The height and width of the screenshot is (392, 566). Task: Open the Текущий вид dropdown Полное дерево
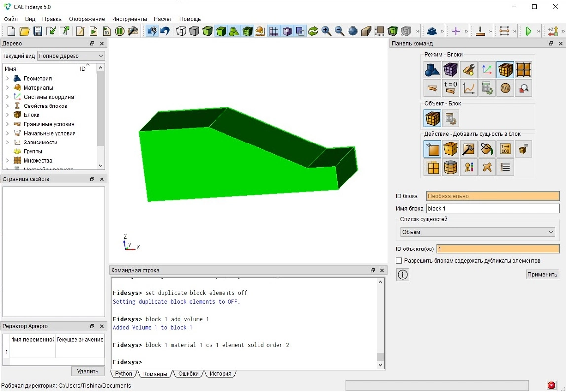click(x=71, y=56)
